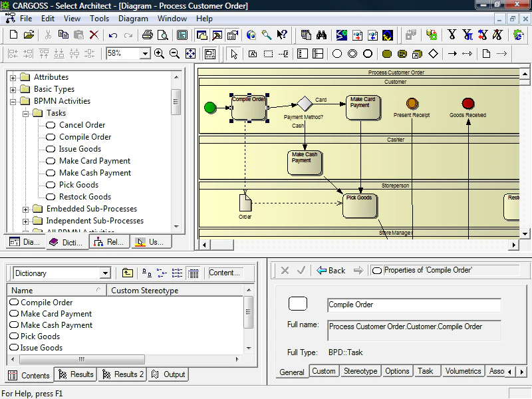Click the Zoom Out magnifier icon

(x=174, y=54)
